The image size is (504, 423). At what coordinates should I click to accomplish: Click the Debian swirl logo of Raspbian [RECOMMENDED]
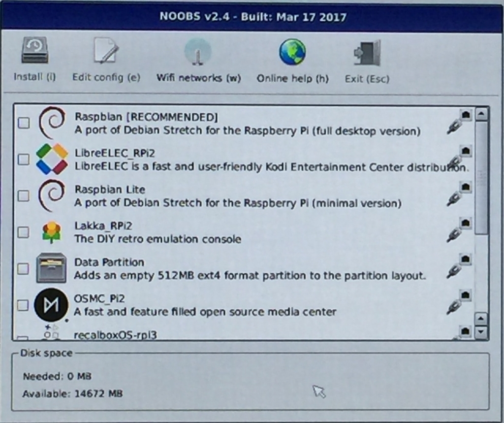tap(52, 123)
